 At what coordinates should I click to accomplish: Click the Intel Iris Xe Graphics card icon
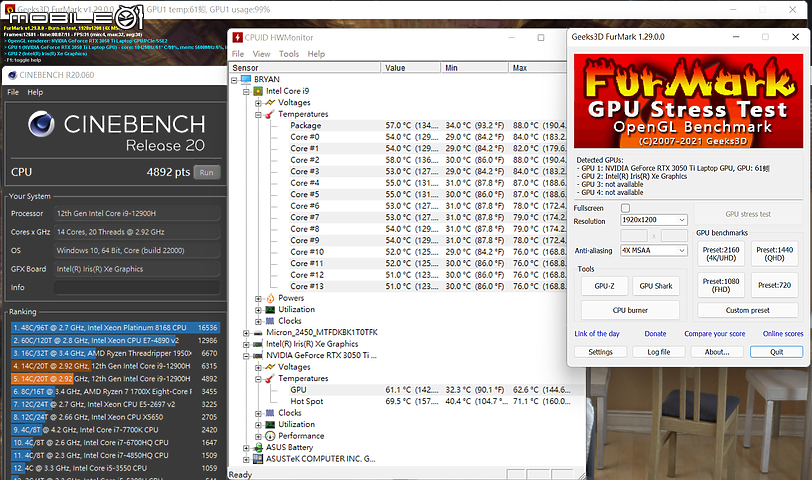[x=258, y=344]
